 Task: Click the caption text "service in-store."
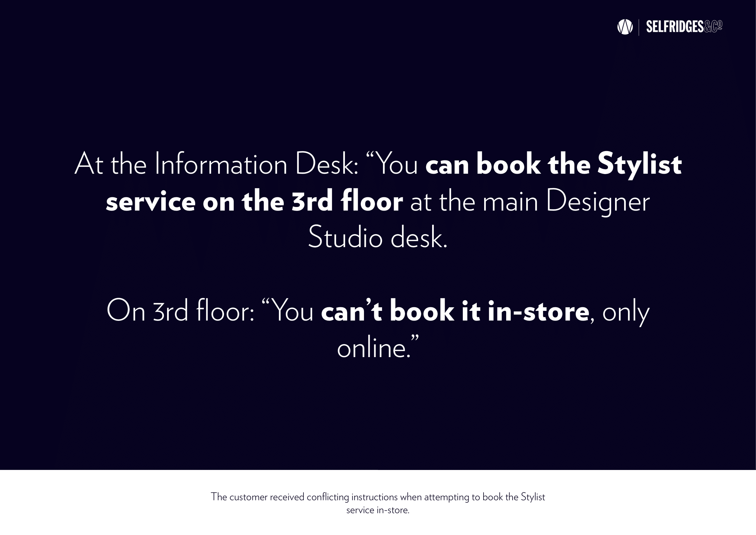[378, 510]
